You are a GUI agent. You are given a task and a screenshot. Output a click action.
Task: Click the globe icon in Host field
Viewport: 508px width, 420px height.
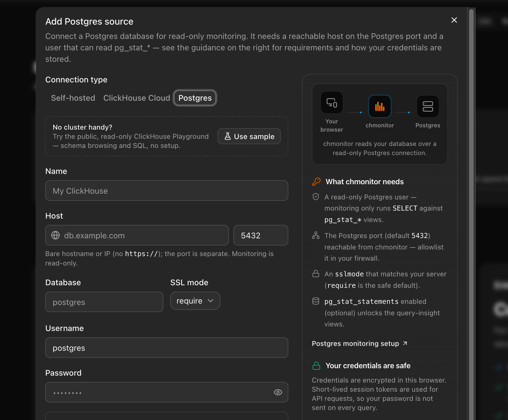pos(55,235)
